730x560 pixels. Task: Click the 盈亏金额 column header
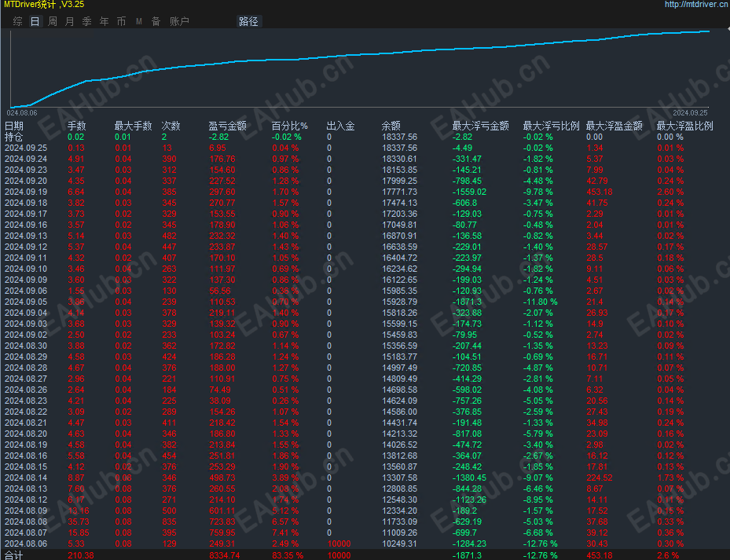[227, 126]
